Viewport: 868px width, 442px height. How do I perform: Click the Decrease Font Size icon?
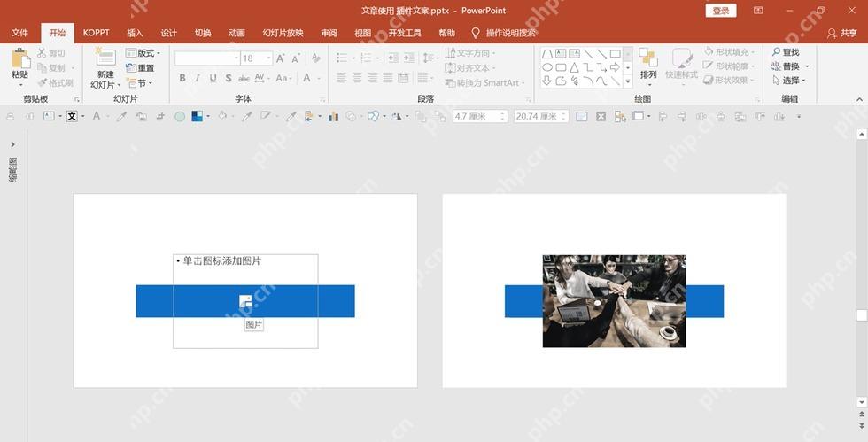pos(296,58)
